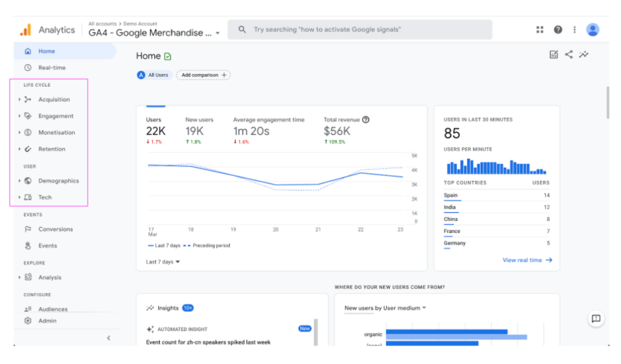This screenshot has height=364, width=621.
Task: Click the Acquisition icon
Action: coord(28,99)
